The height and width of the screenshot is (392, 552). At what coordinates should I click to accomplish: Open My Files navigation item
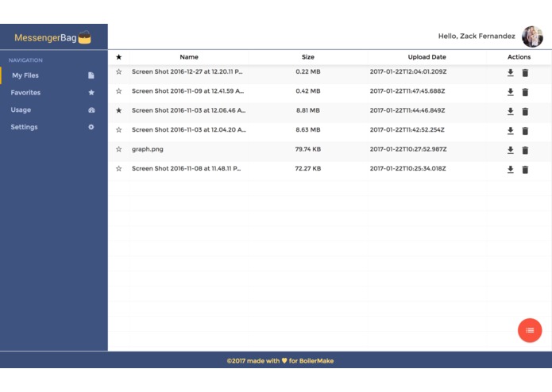54,75
